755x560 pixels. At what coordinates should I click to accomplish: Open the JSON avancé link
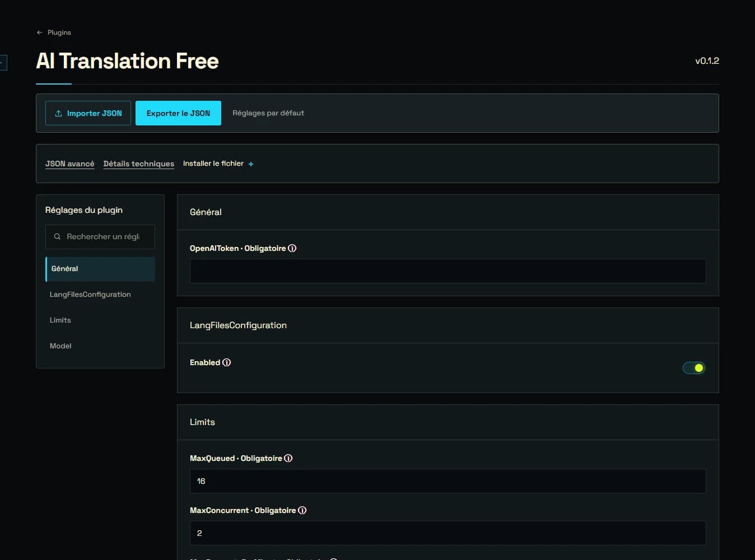point(70,164)
